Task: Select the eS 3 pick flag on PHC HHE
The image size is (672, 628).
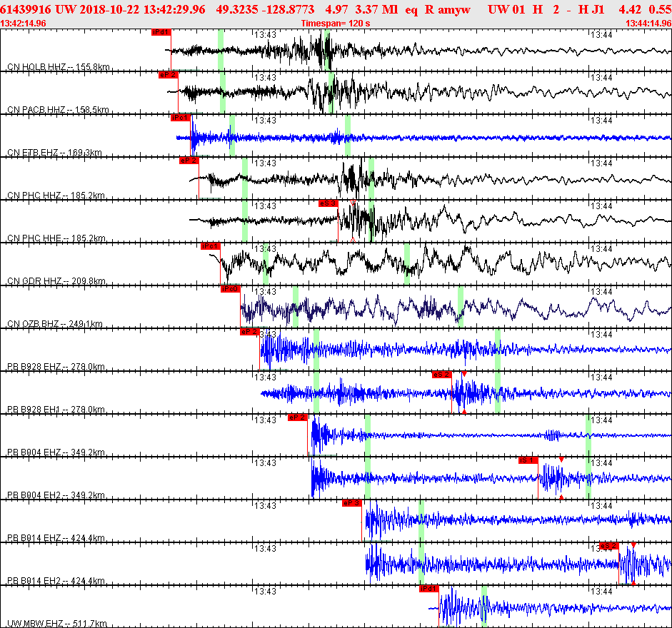Action: 329,203
